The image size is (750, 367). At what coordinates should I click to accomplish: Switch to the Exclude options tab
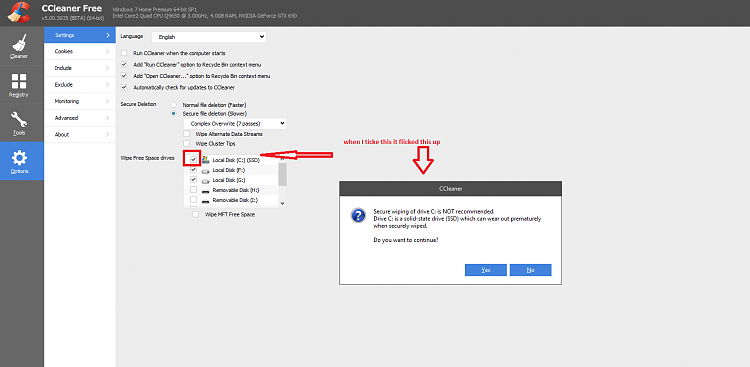click(x=80, y=85)
